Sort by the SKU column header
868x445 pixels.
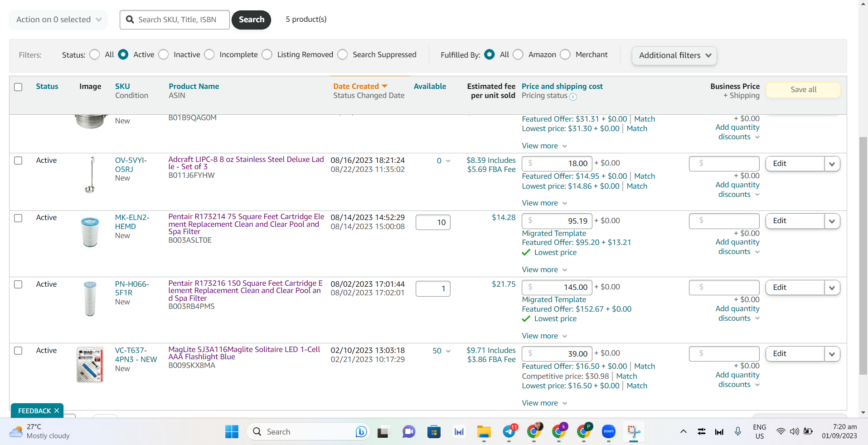click(122, 86)
